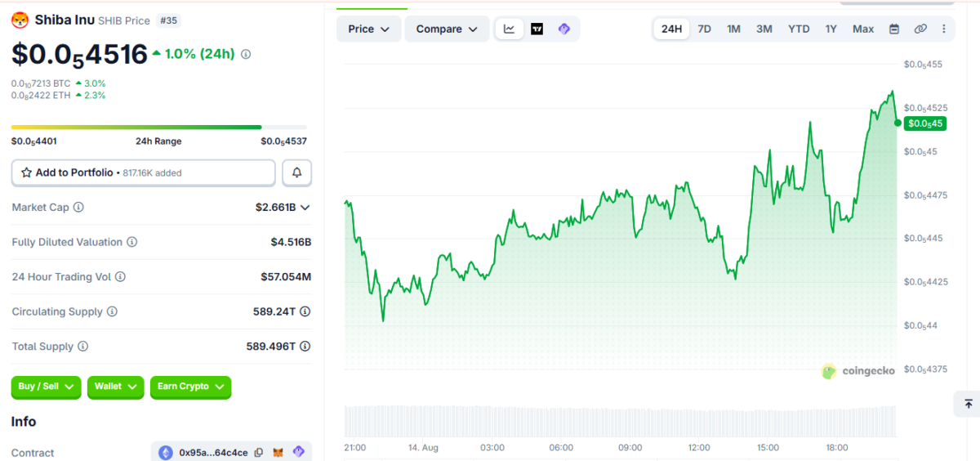This screenshot has height=461, width=980.
Task: Click MetaMask fox icon in contract row
Action: (x=279, y=452)
